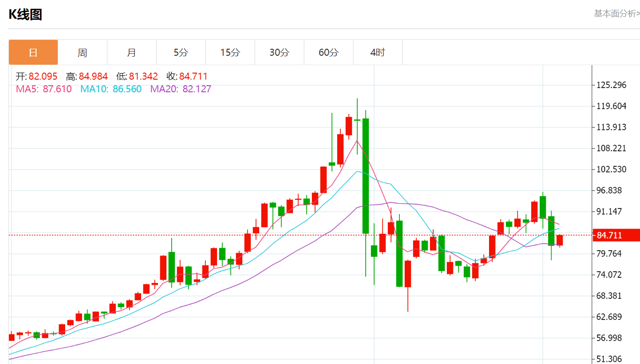Select the 日 (daily) chart tab
Viewport: 640px width, 364px height.
coord(33,52)
